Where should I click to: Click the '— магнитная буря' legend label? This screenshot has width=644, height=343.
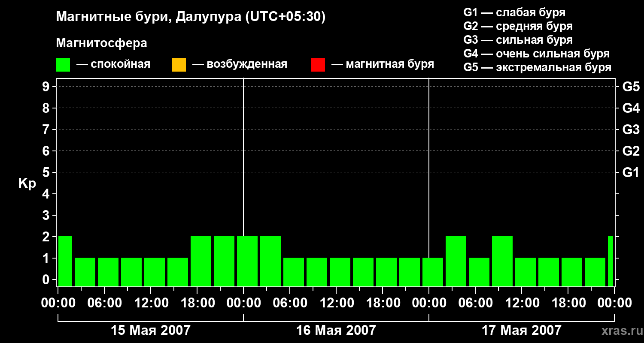383,64
